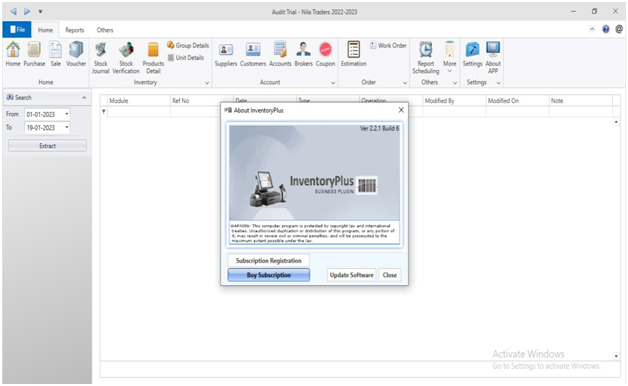This screenshot has height=386, width=628.
Task: Click the InventoryPlus splash image
Action: tap(314, 173)
